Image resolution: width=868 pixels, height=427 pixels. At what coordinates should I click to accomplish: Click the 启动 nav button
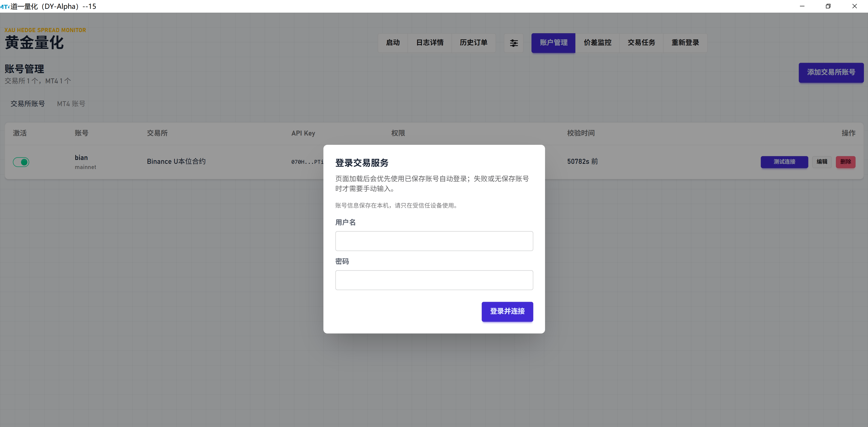point(393,43)
